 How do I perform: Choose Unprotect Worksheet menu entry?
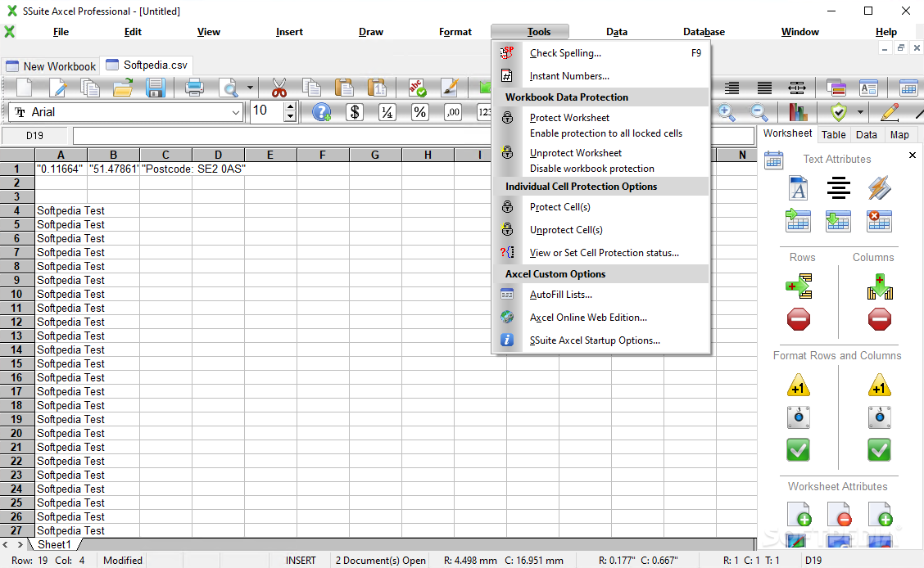pyautogui.click(x=601, y=160)
